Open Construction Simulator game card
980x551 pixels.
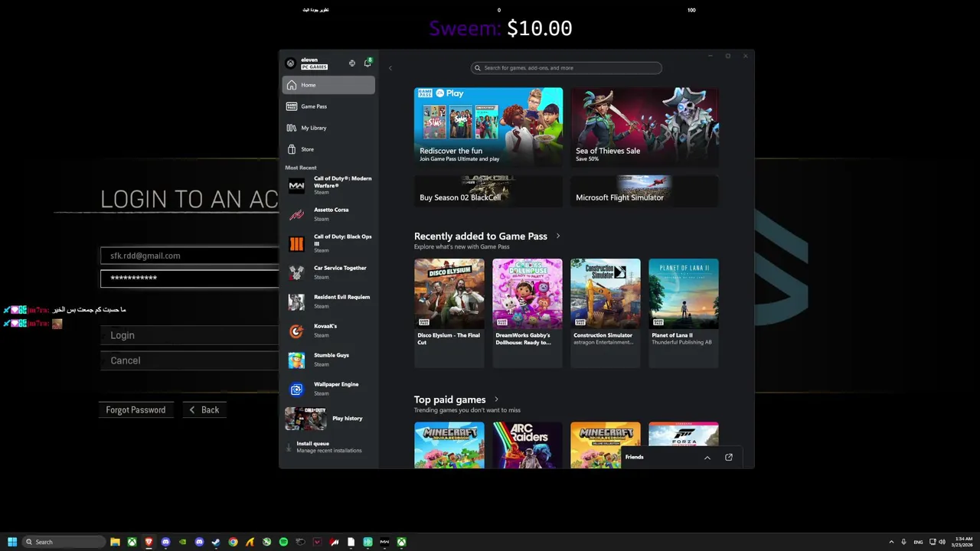(x=606, y=312)
